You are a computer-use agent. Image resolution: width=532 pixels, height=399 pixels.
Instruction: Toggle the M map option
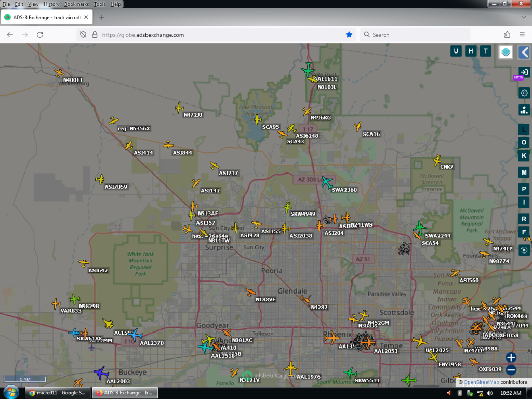click(x=524, y=172)
